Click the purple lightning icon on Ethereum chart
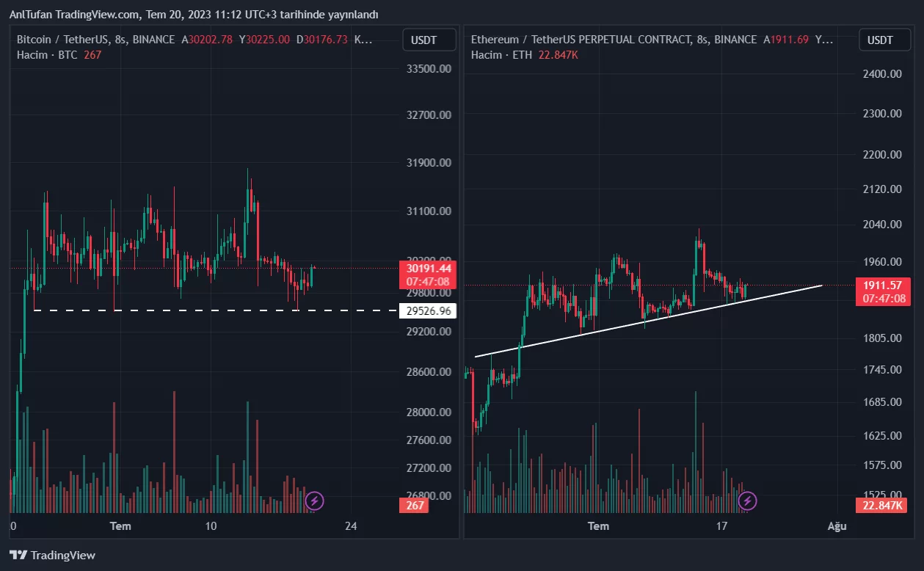Image resolution: width=924 pixels, height=571 pixels. [x=747, y=501]
